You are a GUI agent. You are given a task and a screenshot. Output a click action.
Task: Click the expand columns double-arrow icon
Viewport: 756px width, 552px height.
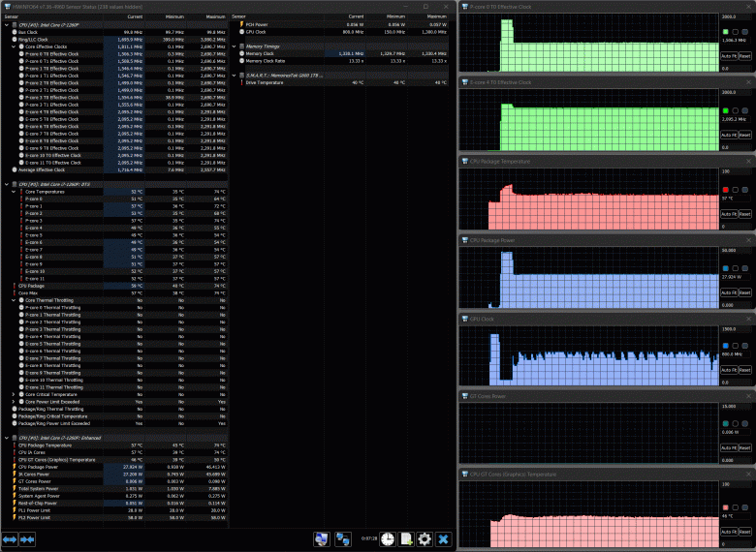click(x=10, y=539)
